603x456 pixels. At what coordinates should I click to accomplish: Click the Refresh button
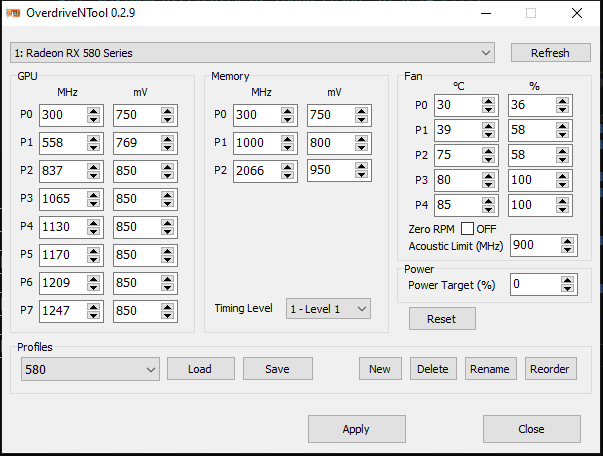[x=550, y=53]
